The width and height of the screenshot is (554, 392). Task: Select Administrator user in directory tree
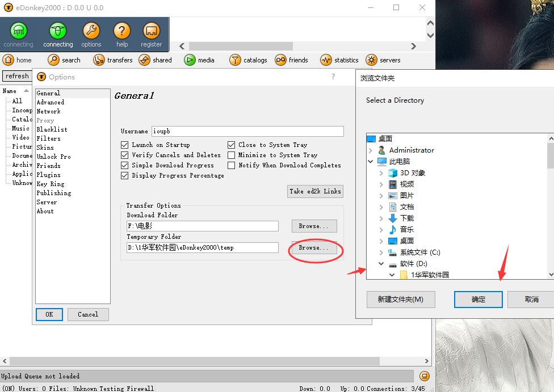(412, 150)
